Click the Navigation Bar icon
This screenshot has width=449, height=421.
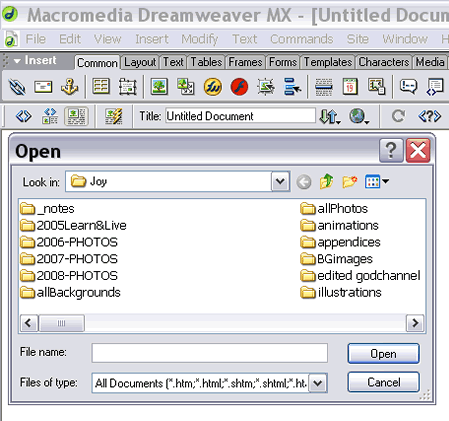point(292,87)
